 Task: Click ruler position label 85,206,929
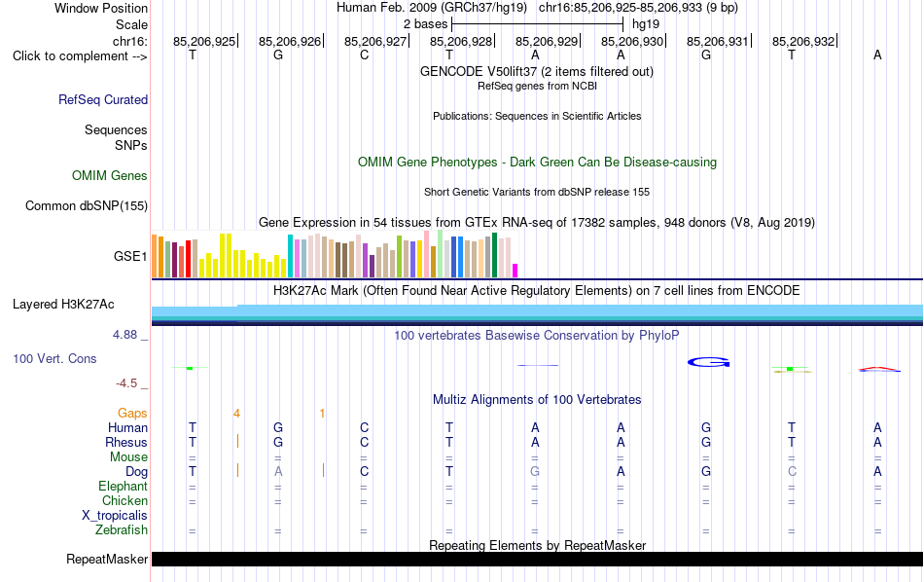[547, 41]
